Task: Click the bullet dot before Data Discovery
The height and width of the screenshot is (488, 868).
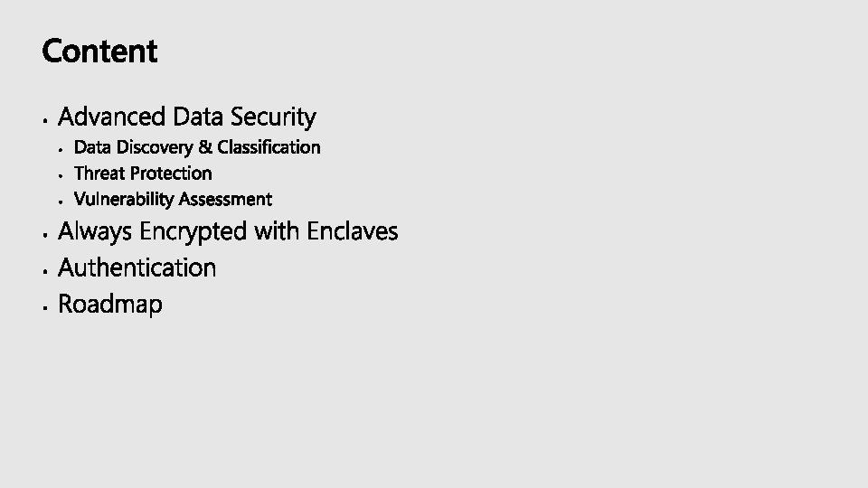Action: pyautogui.click(x=61, y=149)
